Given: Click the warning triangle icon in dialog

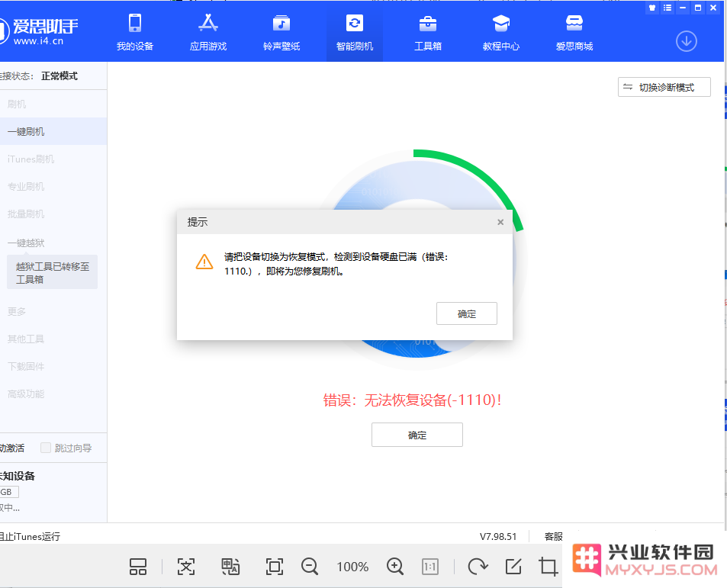Looking at the screenshot, I should tap(204, 262).
